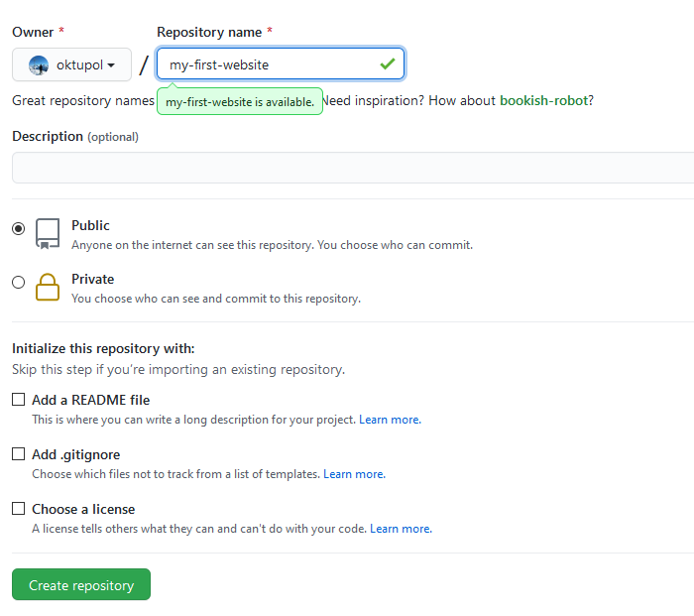Viewport: 694px width, 616px height.
Task: Tick the Add .gitignore checkbox
Action: coord(19,454)
